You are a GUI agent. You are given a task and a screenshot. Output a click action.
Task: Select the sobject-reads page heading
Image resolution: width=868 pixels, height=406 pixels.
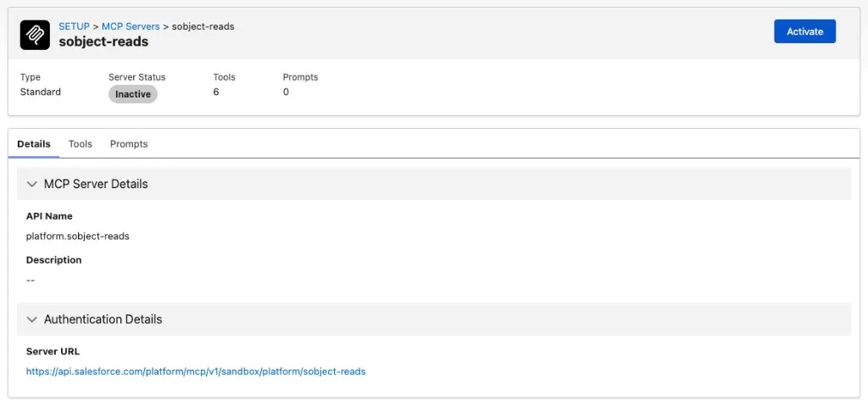[x=103, y=42]
